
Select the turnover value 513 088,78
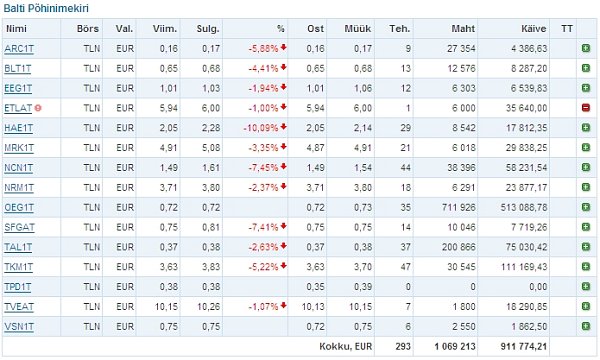click(524, 208)
